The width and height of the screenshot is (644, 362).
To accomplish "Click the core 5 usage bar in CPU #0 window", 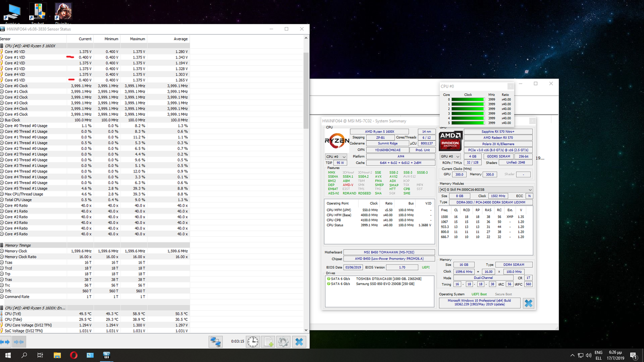I will click(467, 123).
